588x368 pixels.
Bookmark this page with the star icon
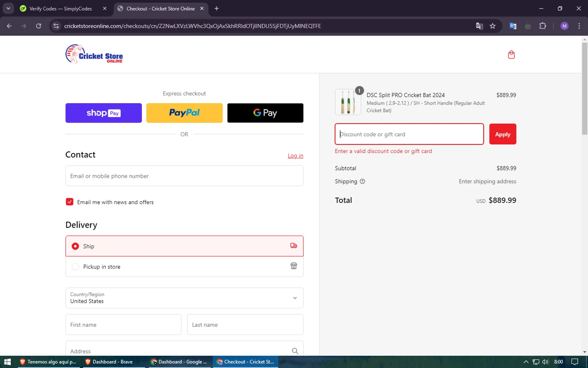(x=493, y=26)
